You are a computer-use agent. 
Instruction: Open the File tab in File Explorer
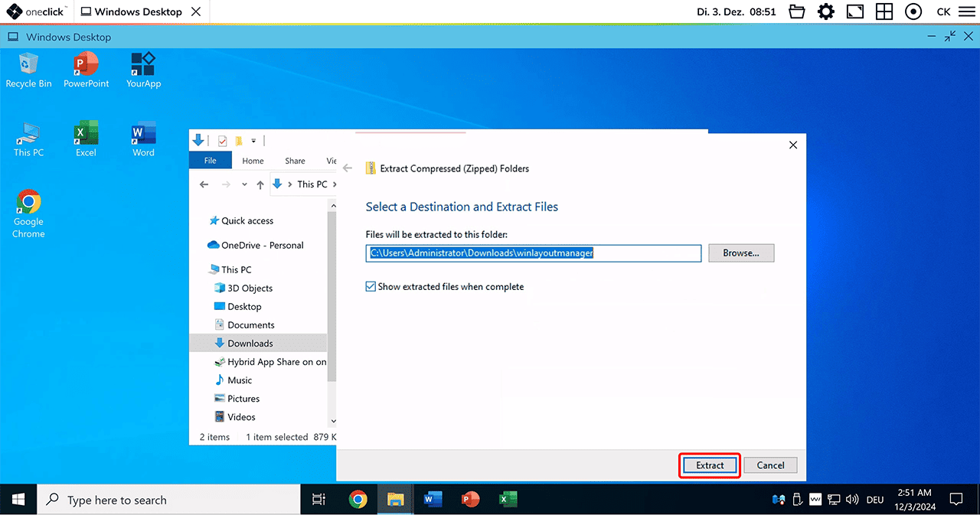pos(211,161)
